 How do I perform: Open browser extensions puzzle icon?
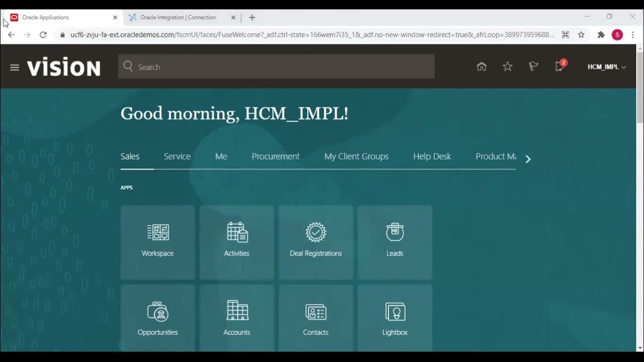point(601,35)
